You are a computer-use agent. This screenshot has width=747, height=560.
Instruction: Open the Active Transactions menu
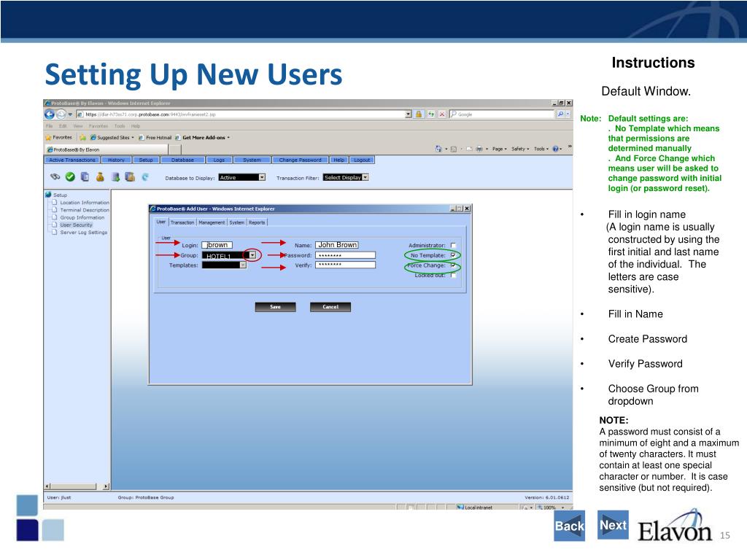click(x=72, y=160)
